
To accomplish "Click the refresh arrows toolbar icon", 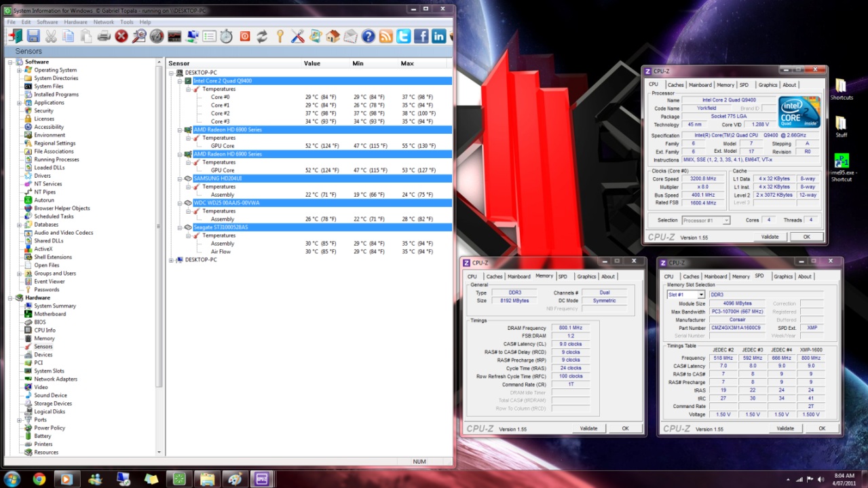I will pyautogui.click(x=262, y=36).
